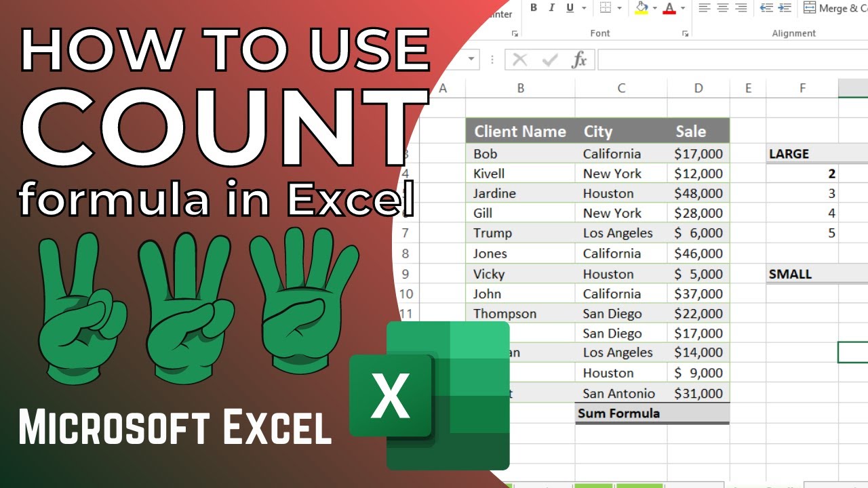Apply the yellow fill color bucket
This screenshot has height=488, width=868.
tap(642, 8)
